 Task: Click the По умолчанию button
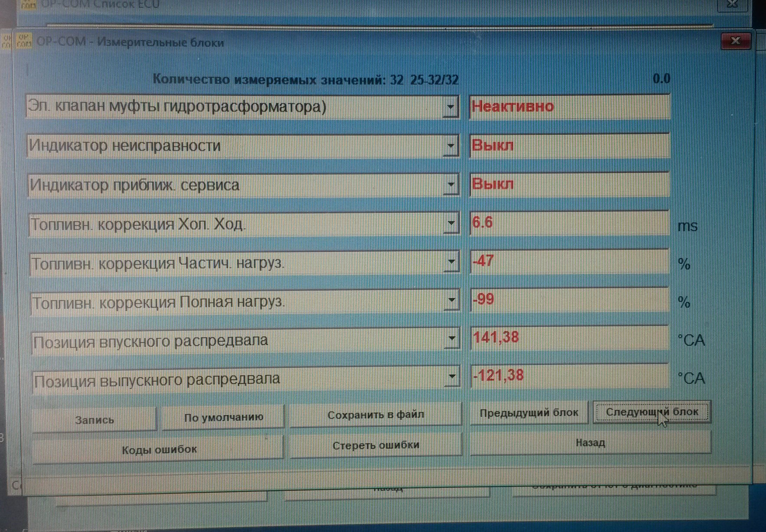pos(223,417)
